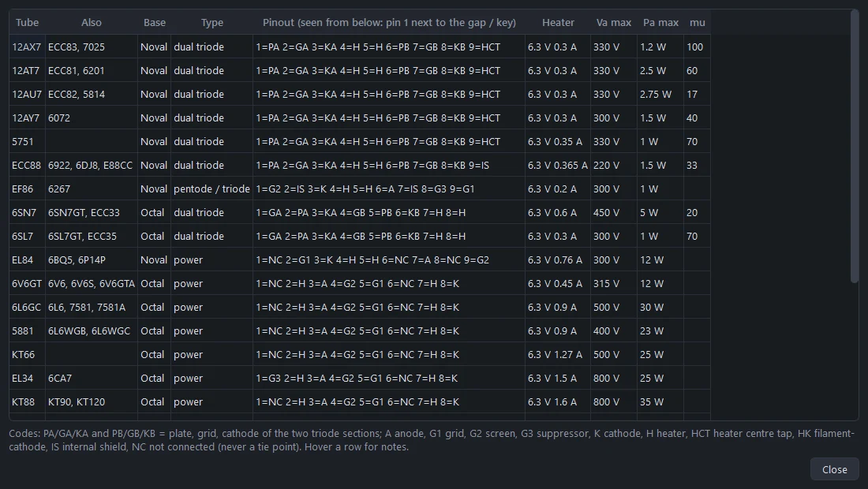Click the Pinout column header
This screenshot has height=489, width=868.
pyautogui.click(x=389, y=23)
